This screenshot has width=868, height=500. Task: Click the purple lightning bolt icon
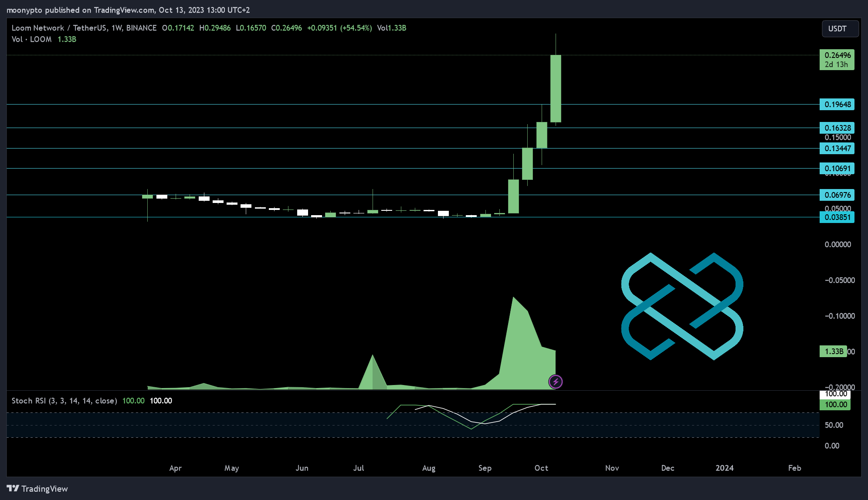point(556,382)
